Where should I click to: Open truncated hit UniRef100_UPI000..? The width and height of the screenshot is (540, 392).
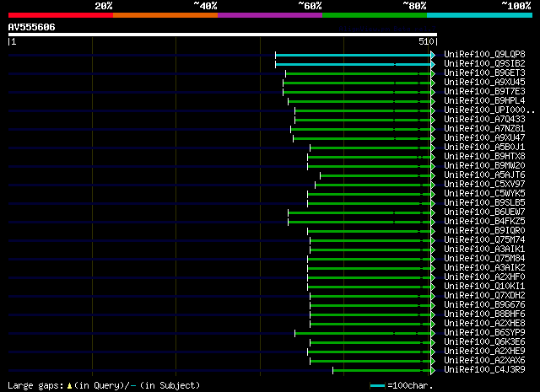(489, 110)
